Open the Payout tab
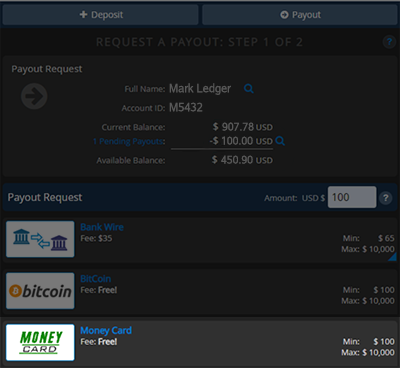This screenshot has height=368, width=400. click(300, 15)
